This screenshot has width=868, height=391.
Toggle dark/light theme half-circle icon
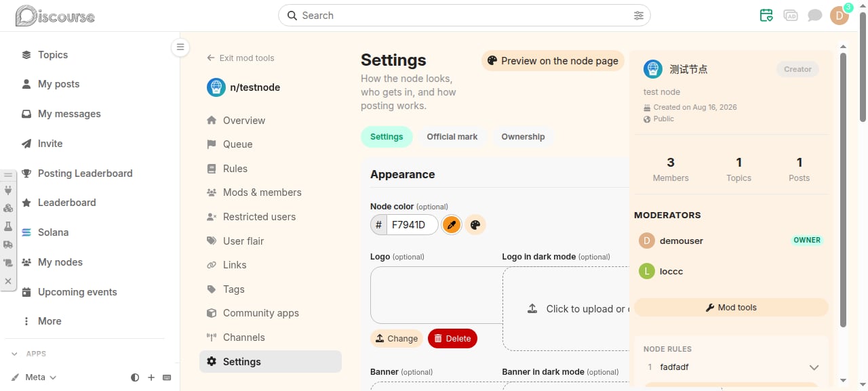point(135,377)
